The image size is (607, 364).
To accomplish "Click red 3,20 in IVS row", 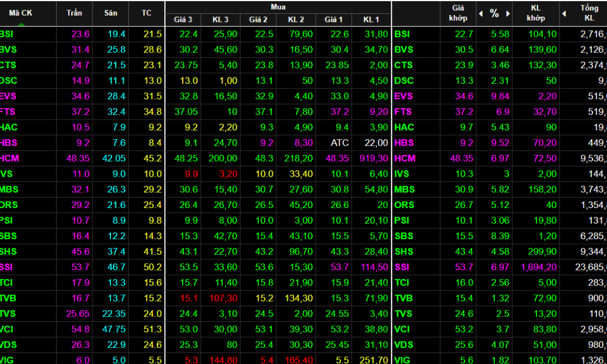I will pos(228,174).
